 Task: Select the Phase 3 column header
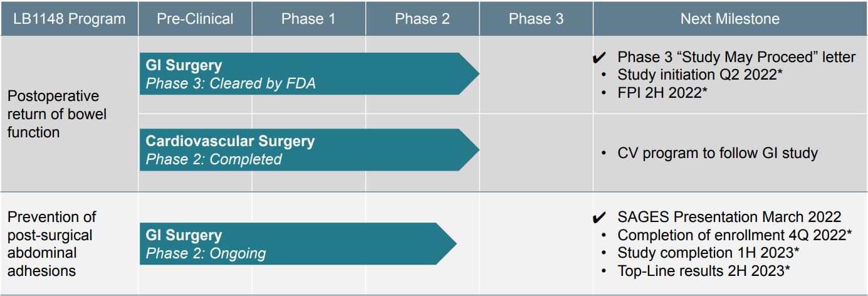pos(536,19)
